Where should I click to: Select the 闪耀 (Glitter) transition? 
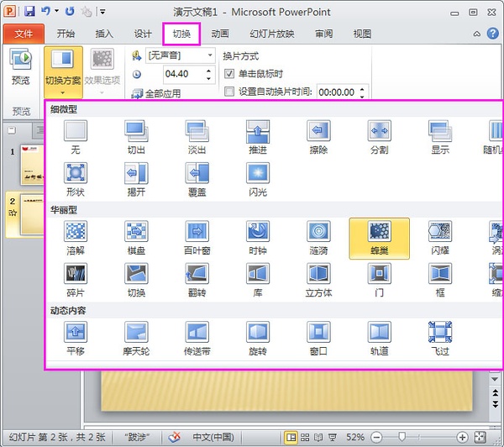[440, 238]
